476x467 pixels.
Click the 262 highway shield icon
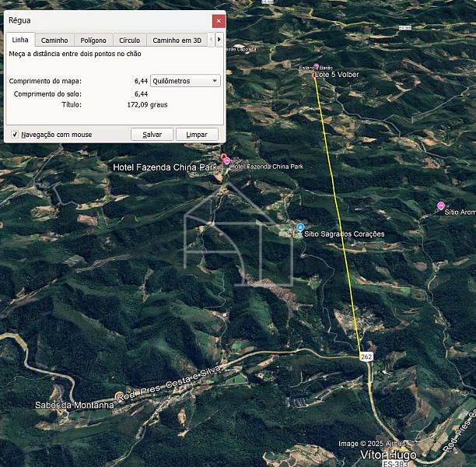pyautogui.click(x=366, y=356)
